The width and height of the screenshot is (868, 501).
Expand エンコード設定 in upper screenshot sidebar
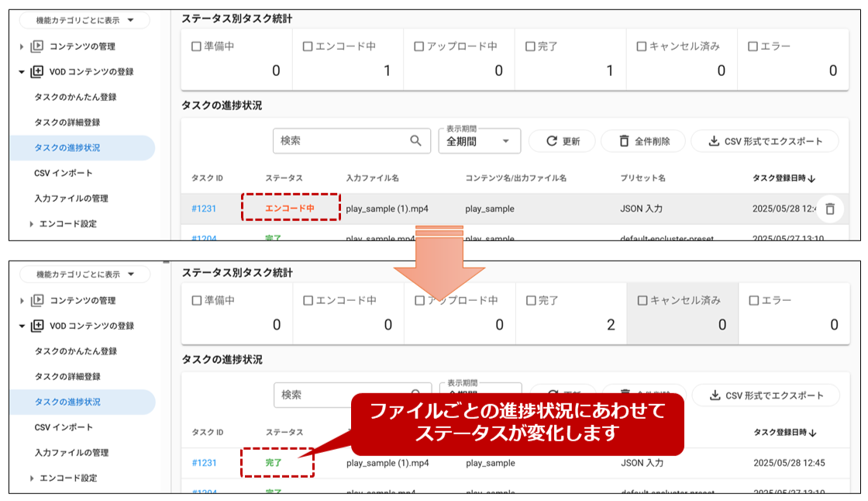pyautogui.click(x=31, y=224)
